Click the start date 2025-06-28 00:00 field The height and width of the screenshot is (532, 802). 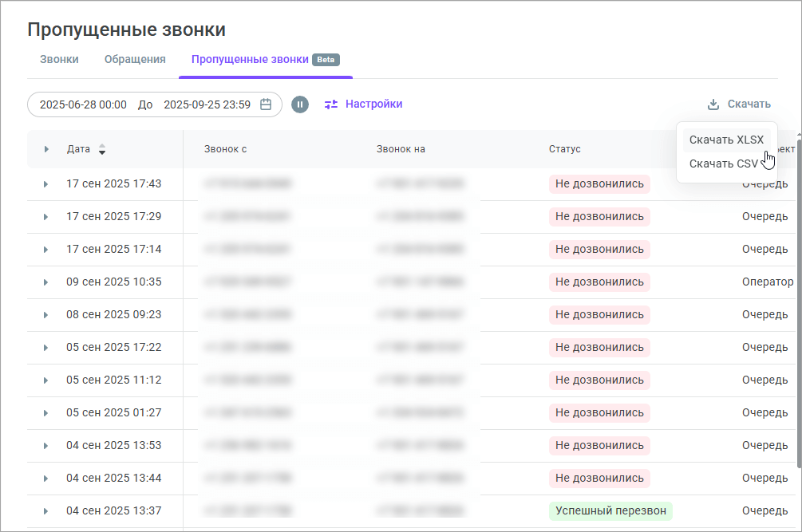[83, 104]
